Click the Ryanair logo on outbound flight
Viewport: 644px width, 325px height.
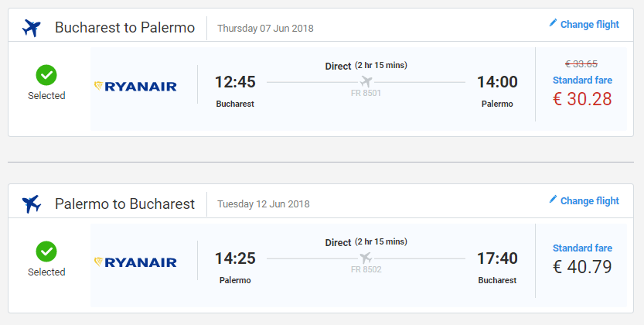click(x=135, y=86)
